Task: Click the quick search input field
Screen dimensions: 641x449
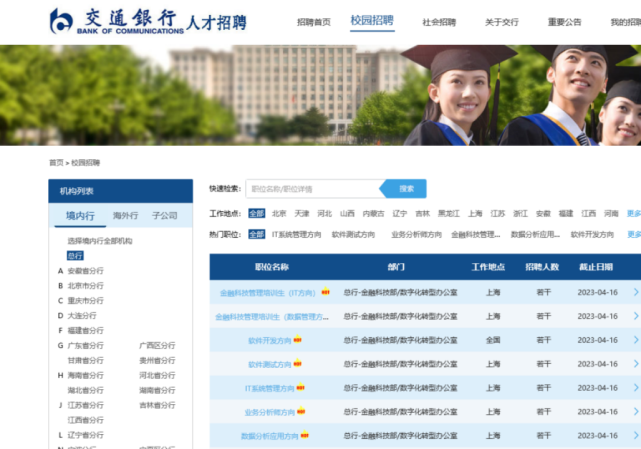Action: click(314, 188)
